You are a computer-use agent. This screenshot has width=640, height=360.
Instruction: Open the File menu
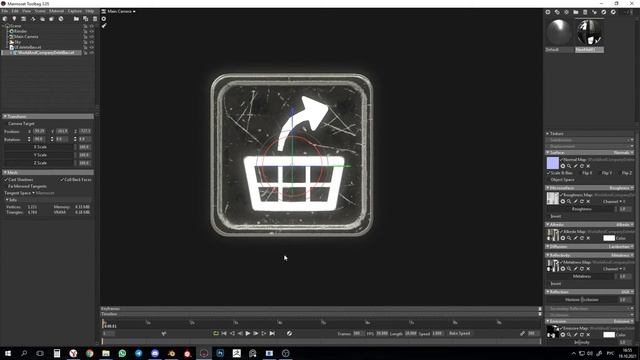tap(5, 11)
